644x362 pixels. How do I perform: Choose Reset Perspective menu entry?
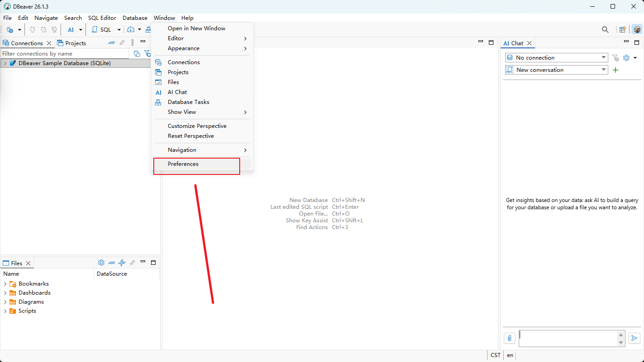[191, 136]
